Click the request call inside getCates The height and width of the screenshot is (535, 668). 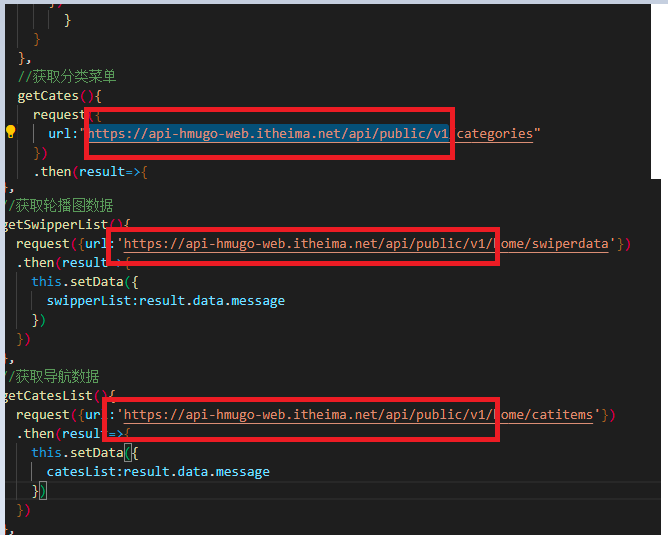[x=59, y=115]
